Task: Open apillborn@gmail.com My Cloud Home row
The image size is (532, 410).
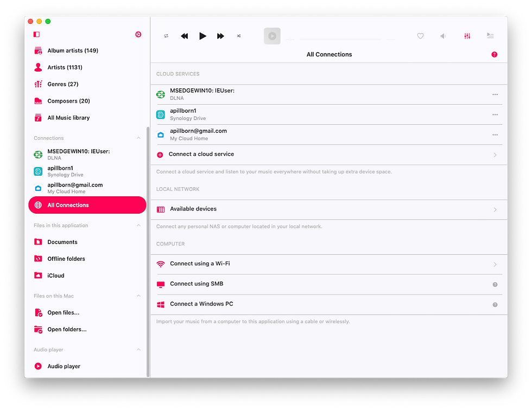Action: (x=329, y=134)
